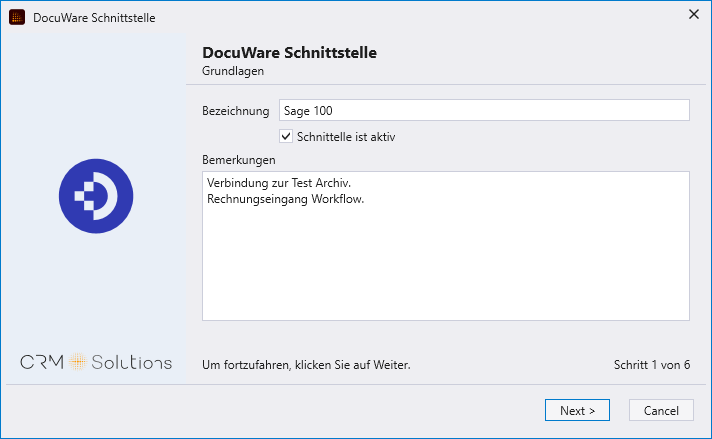Focus the Bezeichnung input field
The width and height of the screenshot is (712, 439).
(x=484, y=110)
